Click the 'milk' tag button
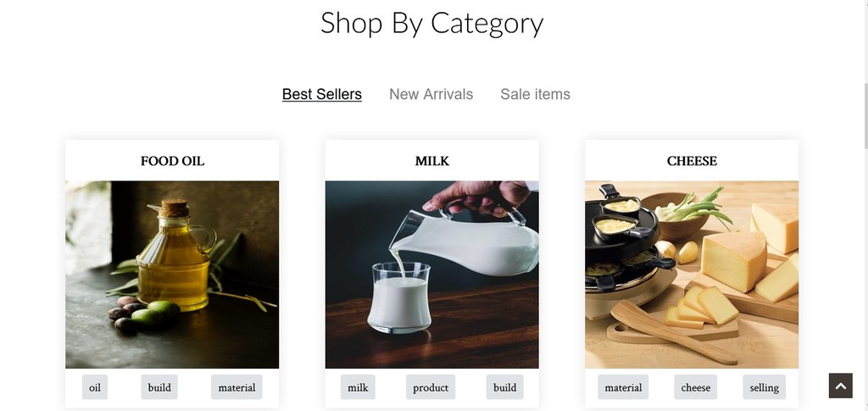 click(358, 387)
